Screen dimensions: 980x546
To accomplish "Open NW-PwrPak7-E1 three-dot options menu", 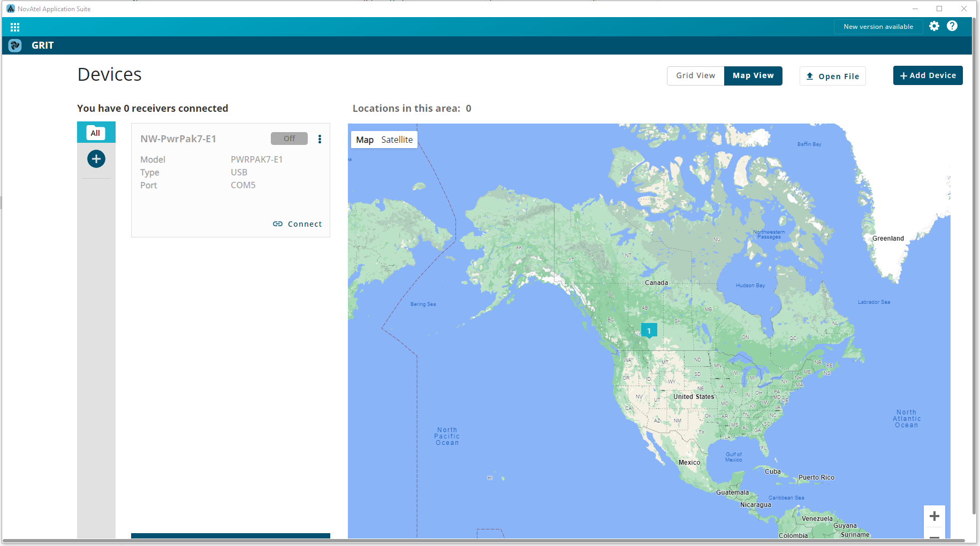I will coord(320,139).
